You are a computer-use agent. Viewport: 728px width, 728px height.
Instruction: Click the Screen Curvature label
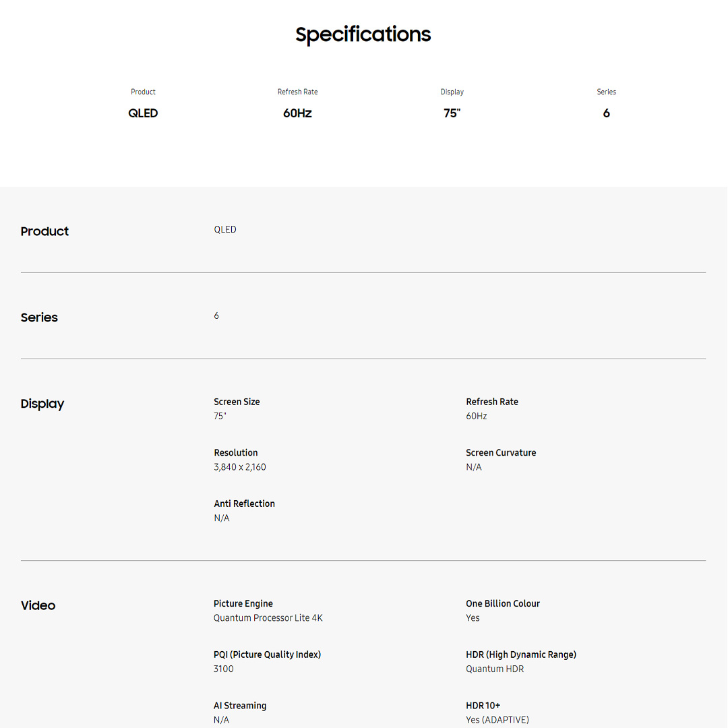point(501,453)
